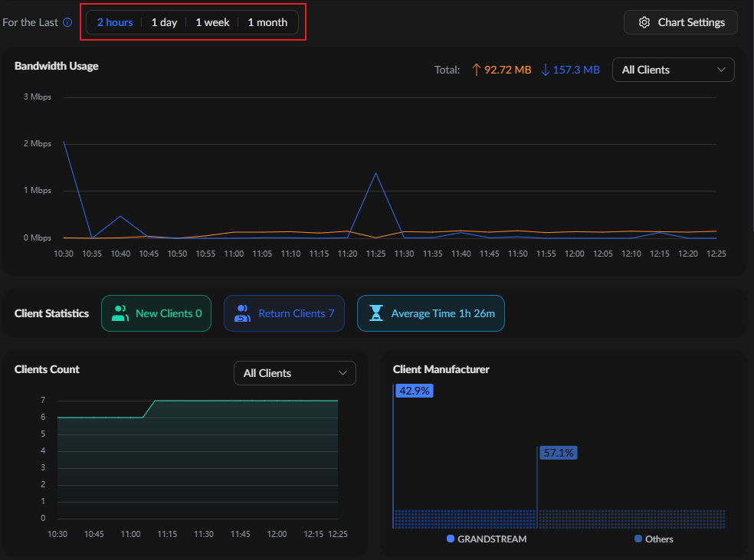Click the download arrow icon beside 157.3 MB
Screen dimensions: 754x560
point(546,70)
